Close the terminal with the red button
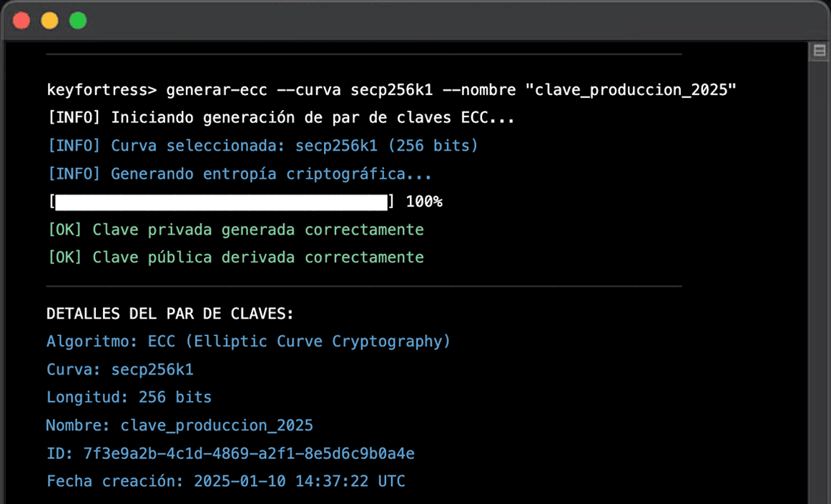Image resolution: width=831 pixels, height=504 pixels. coord(21,21)
